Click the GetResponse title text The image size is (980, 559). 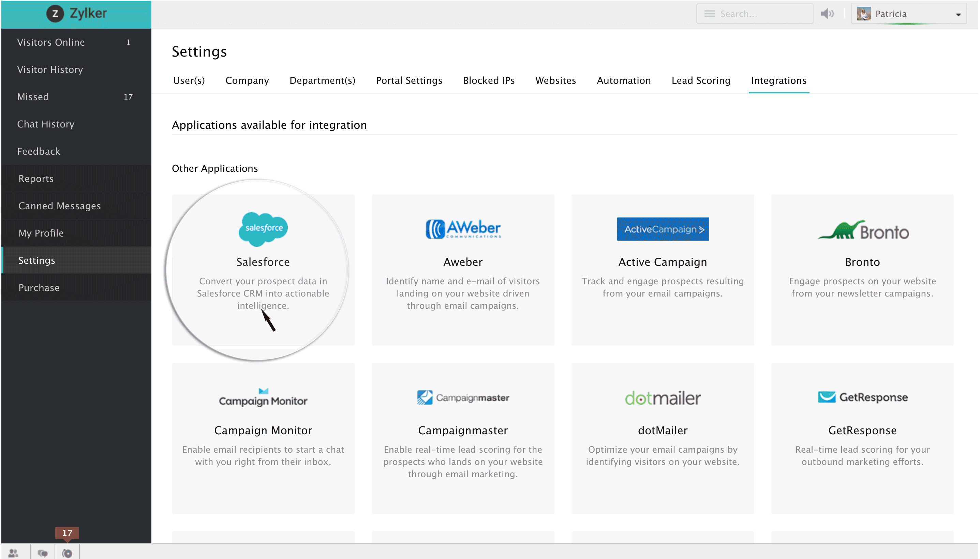tap(862, 430)
